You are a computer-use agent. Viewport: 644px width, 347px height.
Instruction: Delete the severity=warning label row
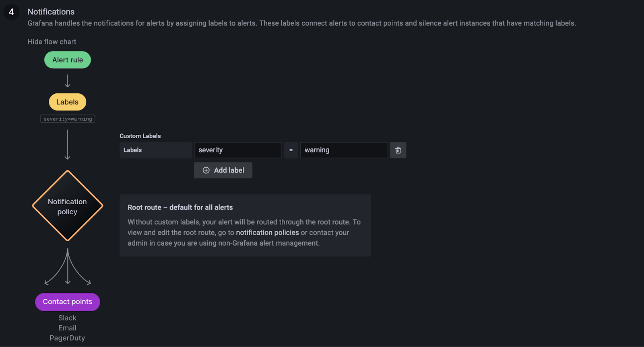[x=398, y=150]
